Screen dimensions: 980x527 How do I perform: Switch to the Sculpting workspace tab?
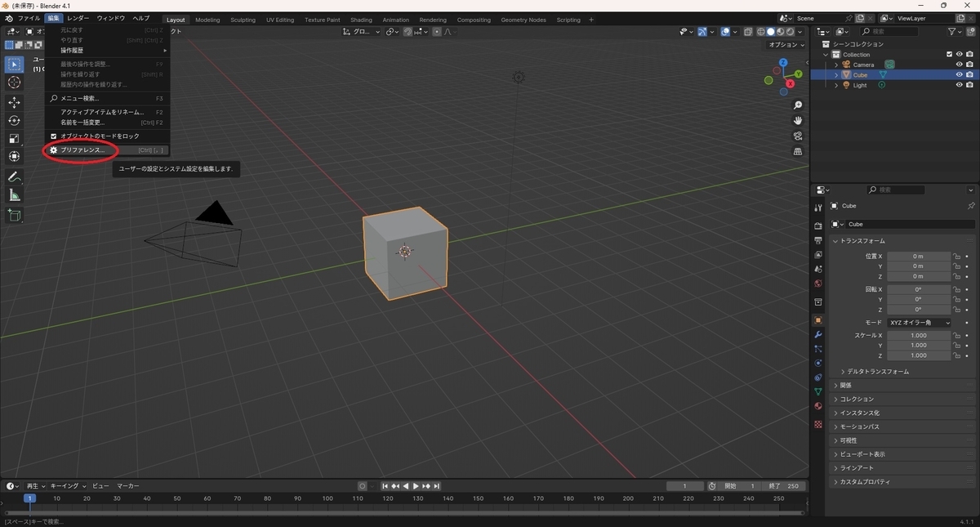(x=243, y=20)
